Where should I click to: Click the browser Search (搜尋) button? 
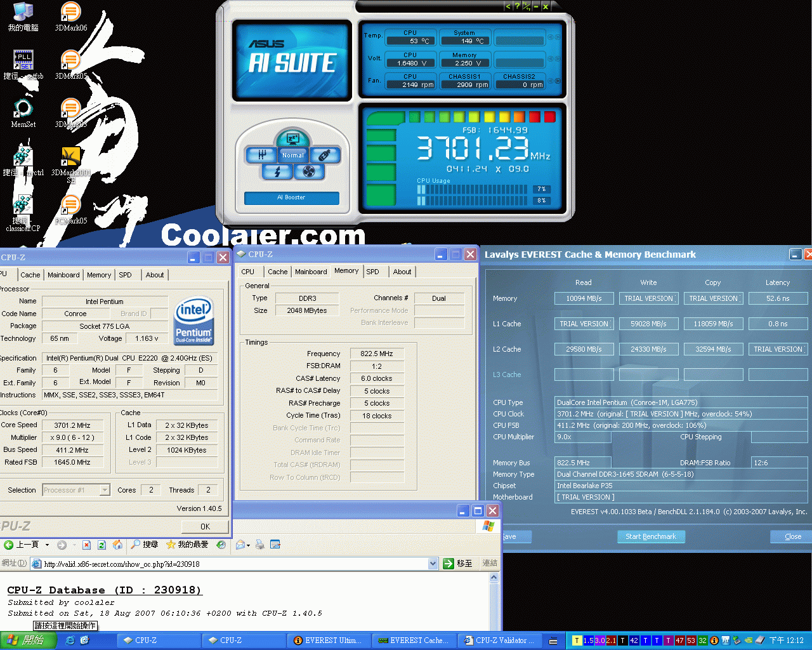(145, 545)
